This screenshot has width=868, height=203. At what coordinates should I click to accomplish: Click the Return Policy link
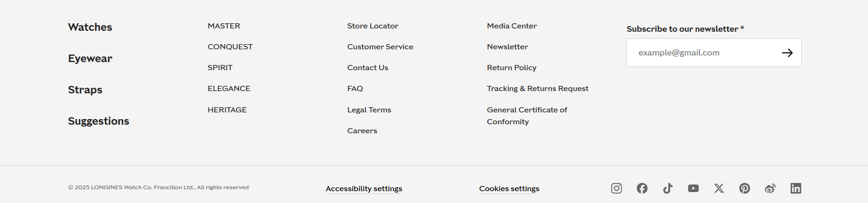click(x=512, y=67)
